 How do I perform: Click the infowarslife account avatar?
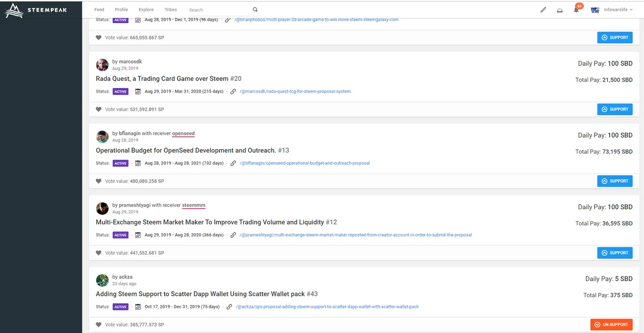pos(595,10)
